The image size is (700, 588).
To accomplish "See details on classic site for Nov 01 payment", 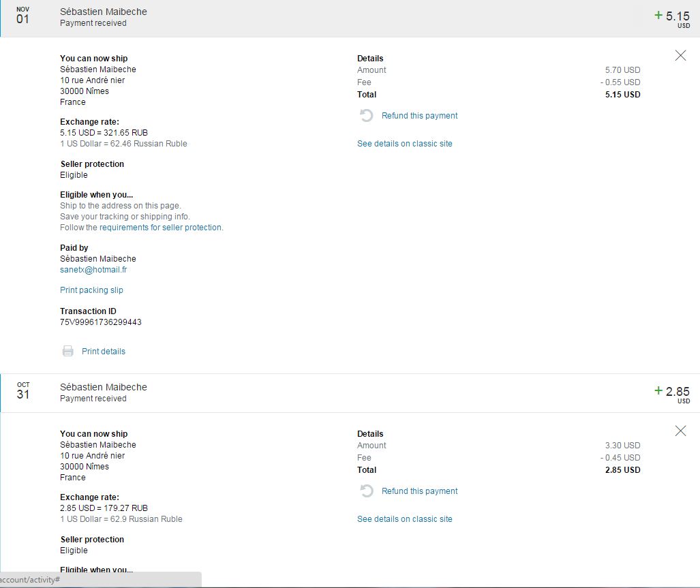I will pos(404,144).
